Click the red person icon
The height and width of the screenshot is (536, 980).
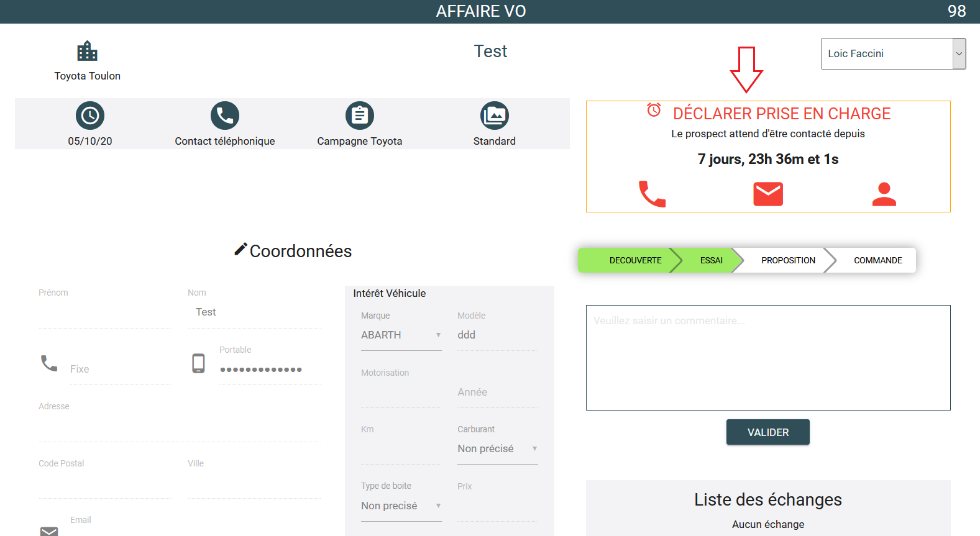(884, 194)
